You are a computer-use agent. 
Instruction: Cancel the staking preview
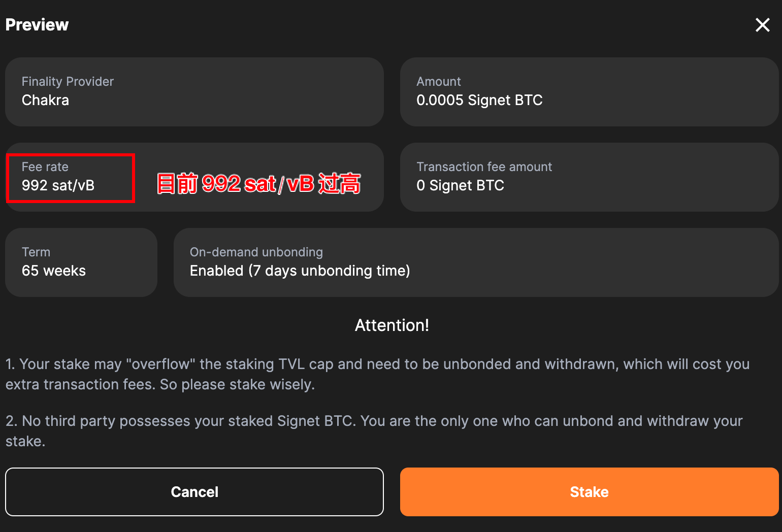(x=194, y=492)
